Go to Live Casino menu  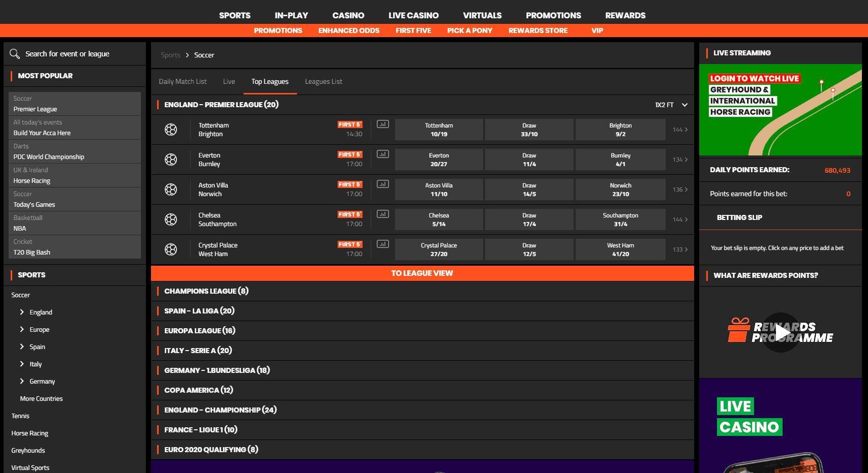point(413,15)
